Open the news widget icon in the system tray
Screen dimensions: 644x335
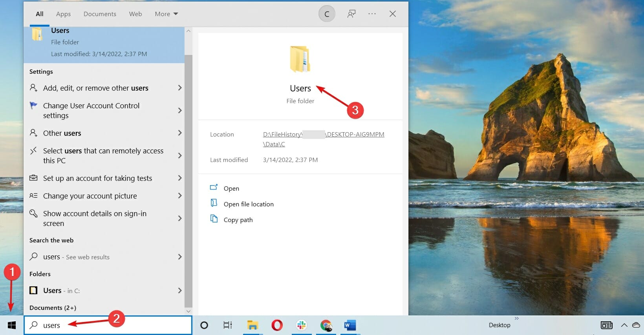pyautogui.click(x=607, y=325)
